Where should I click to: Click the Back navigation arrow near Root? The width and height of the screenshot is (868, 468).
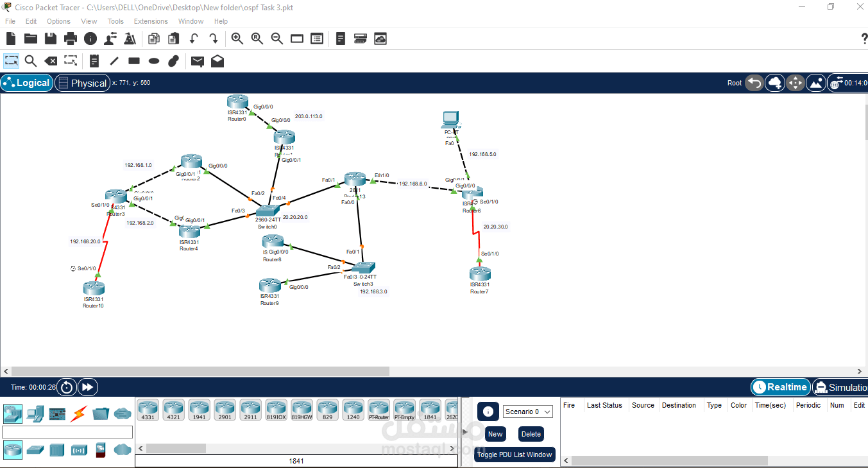(754, 83)
